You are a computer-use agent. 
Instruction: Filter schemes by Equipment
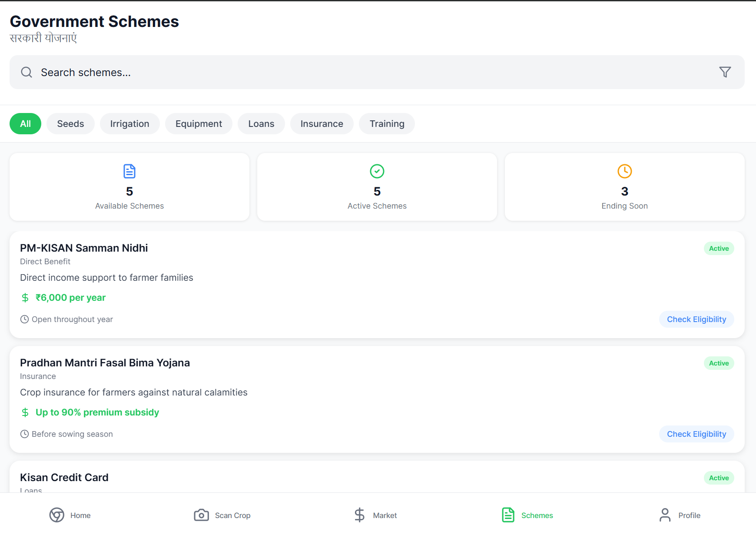click(x=199, y=124)
